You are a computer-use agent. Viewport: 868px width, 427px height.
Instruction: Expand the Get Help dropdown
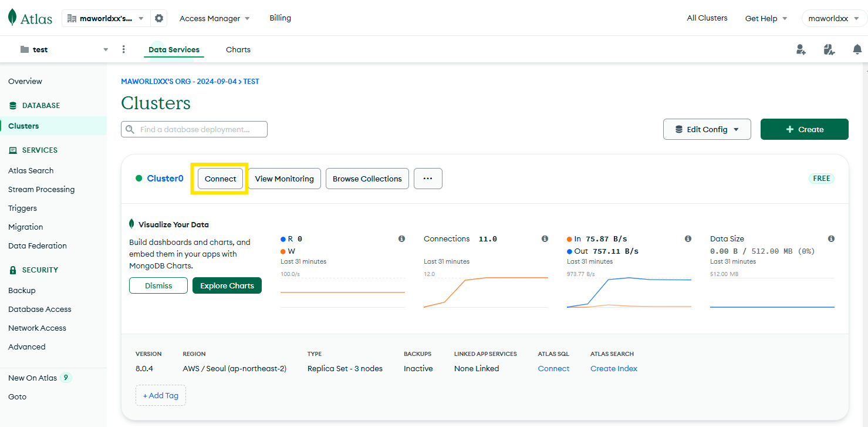pos(766,18)
